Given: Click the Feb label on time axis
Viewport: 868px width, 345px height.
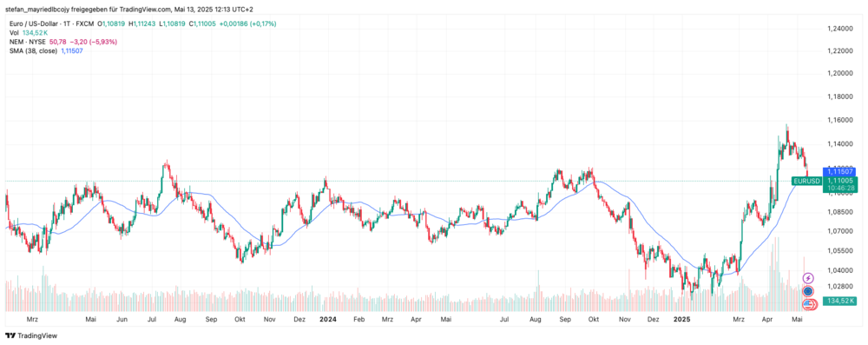Looking at the screenshot, I should pos(358,320).
